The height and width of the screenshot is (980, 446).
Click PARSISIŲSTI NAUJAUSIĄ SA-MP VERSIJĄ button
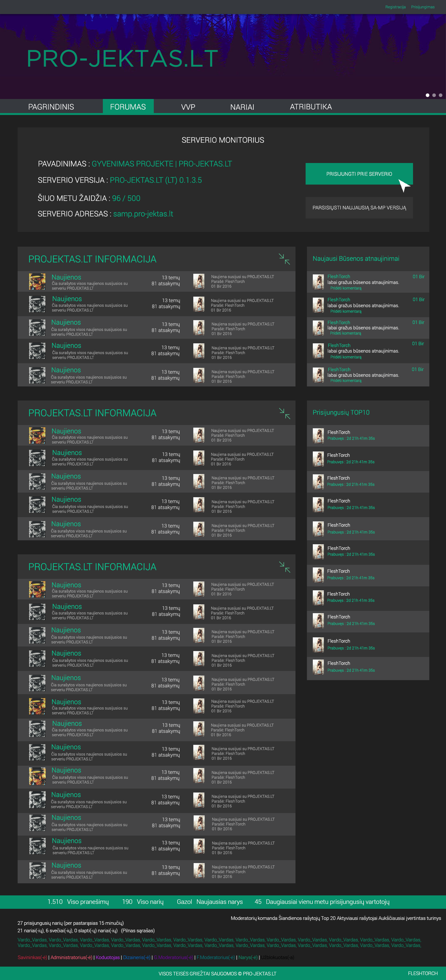pyautogui.click(x=359, y=208)
